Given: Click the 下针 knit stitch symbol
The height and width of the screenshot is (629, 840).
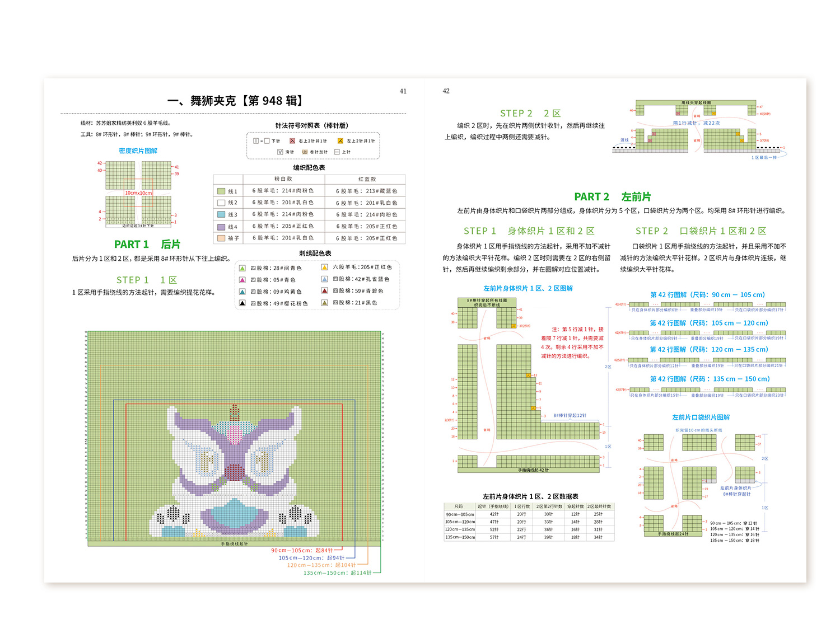Looking at the screenshot, I should pyautogui.click(x=262, y=141).
